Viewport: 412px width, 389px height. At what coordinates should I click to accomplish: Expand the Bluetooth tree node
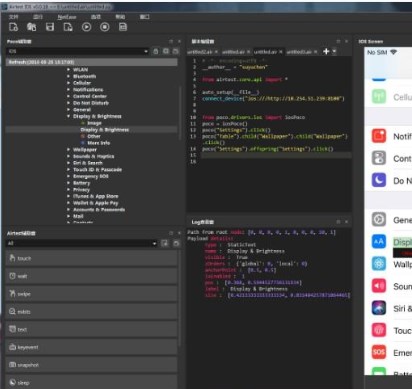(x=68, y=76)
